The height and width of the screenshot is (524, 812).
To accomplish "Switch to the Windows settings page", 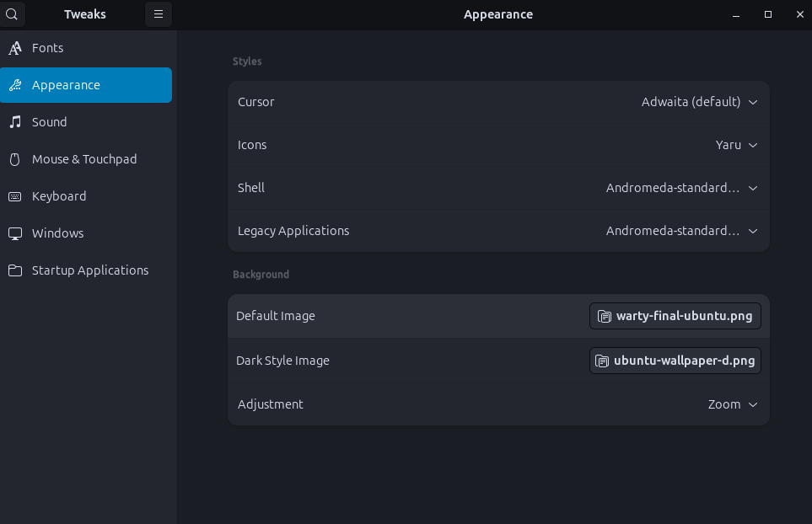I will pos(57,233).
